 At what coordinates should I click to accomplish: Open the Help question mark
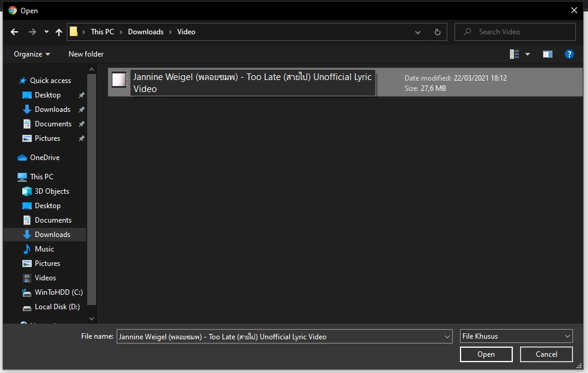coord(569,54)
